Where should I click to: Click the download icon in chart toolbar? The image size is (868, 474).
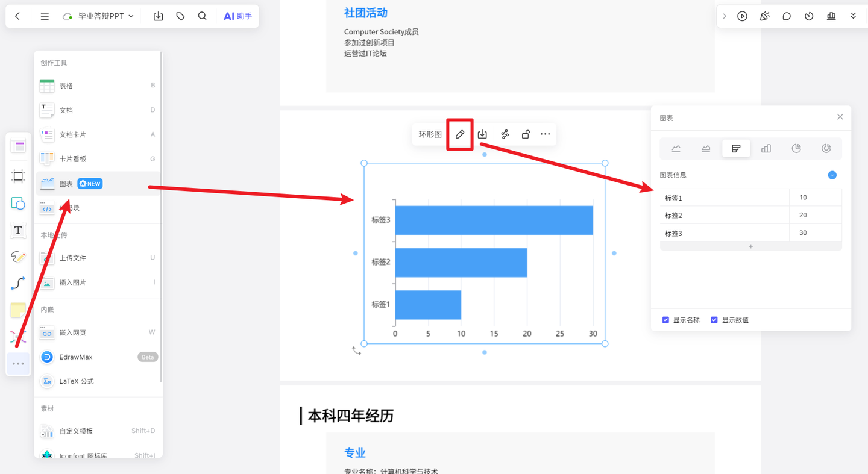482,134
